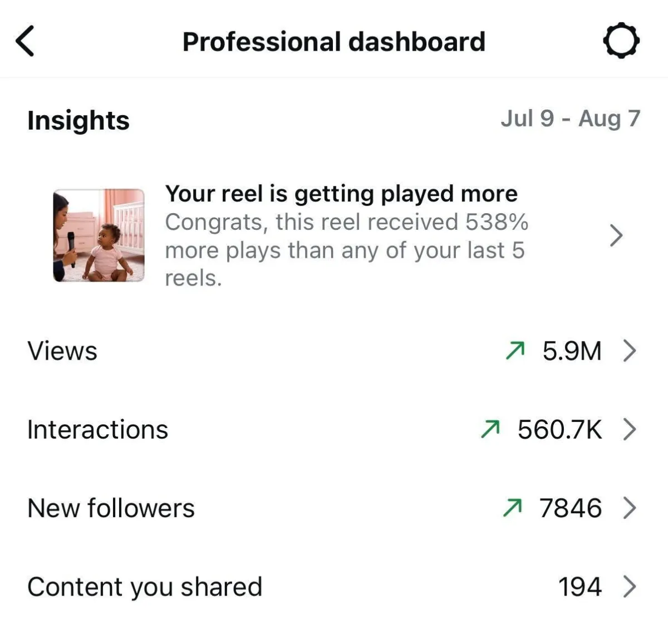Click the 5.9M views count
Screen dimensions: 668x644
(x=572, y=351)
